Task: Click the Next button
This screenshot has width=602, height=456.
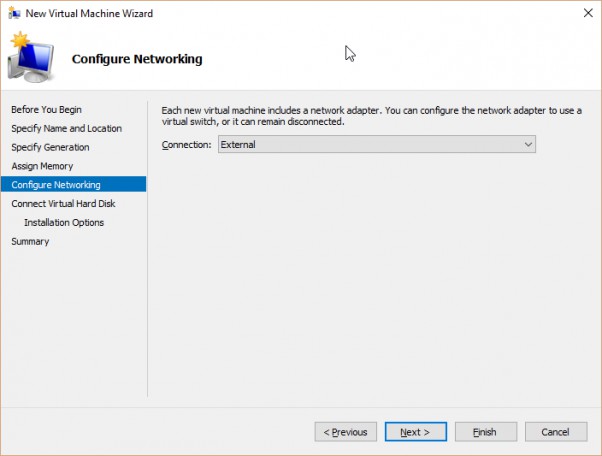Action: [x=416, y=432]
